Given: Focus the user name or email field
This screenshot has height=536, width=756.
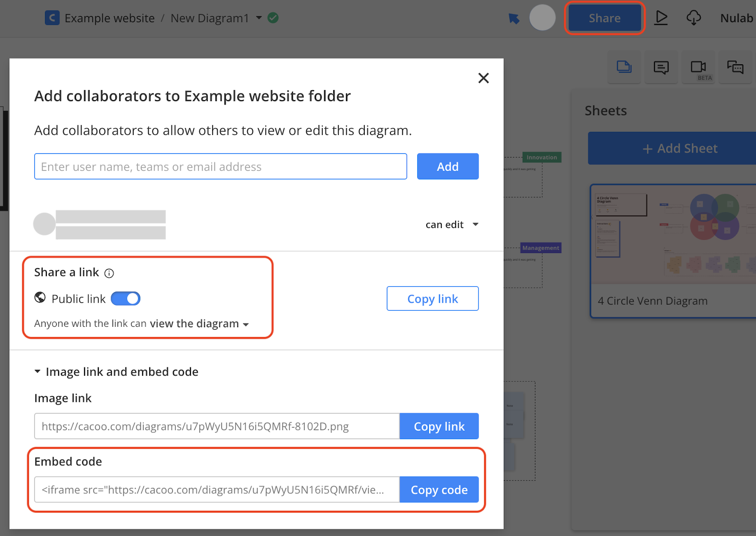Looking at the screenshot, I should coord(221,166).
